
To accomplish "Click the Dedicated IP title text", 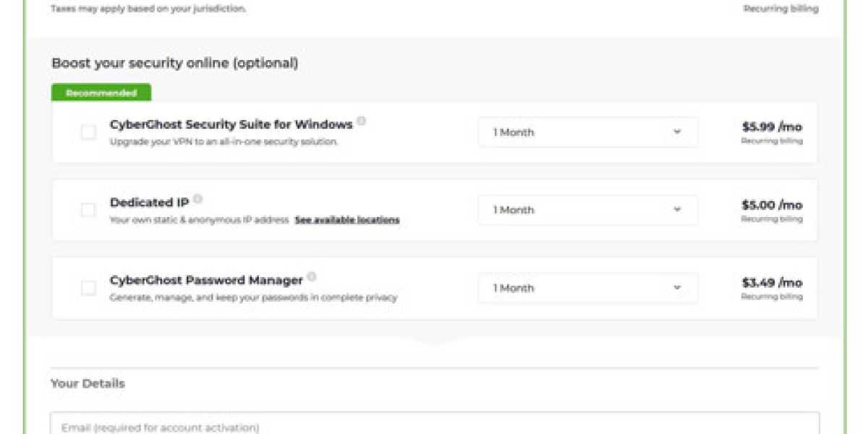I will [149, 203].
